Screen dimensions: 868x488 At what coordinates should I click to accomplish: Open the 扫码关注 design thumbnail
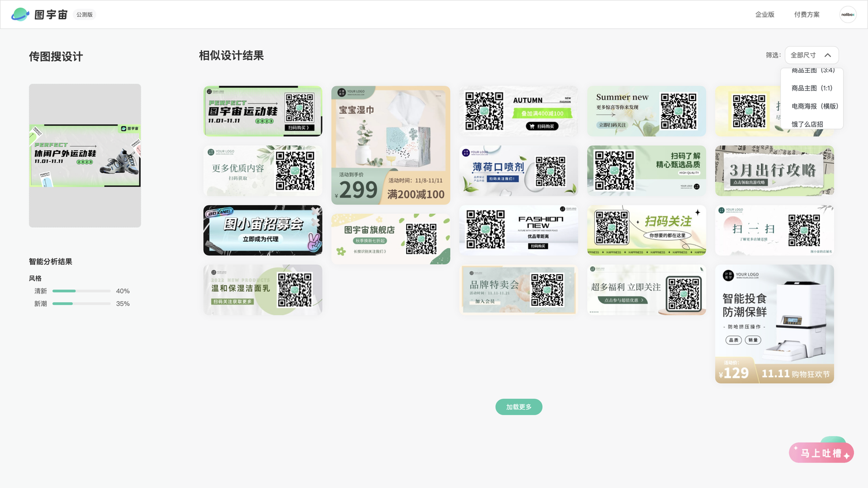click(646, 230)
